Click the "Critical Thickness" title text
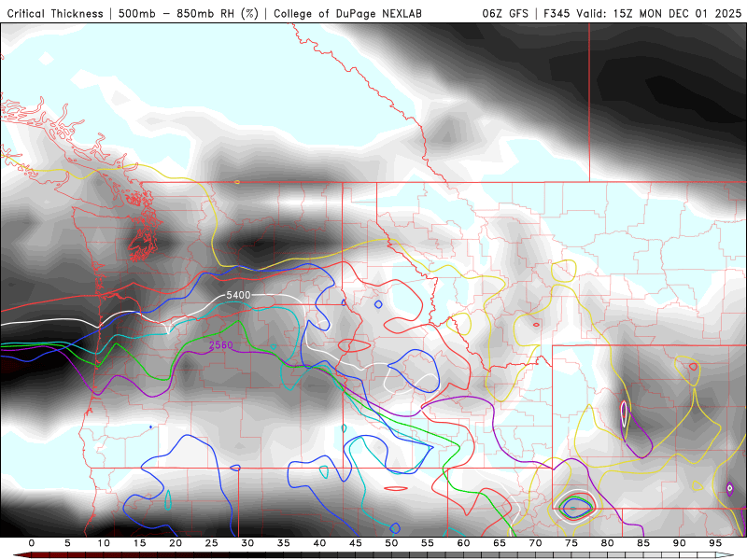Viewport: 747px width, 560px height. 55,14
